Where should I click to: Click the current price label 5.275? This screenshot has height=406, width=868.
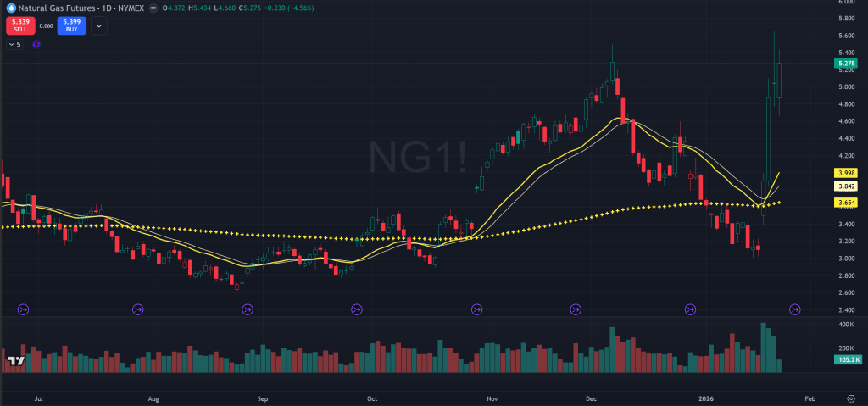[x=845, y=63]
